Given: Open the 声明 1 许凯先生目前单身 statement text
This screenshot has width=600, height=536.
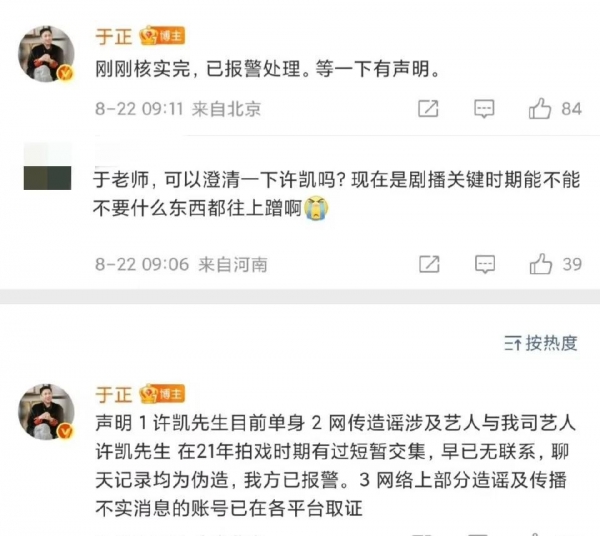Looking at the screenshot, I should pyautogui.click(x=336, y=466).
